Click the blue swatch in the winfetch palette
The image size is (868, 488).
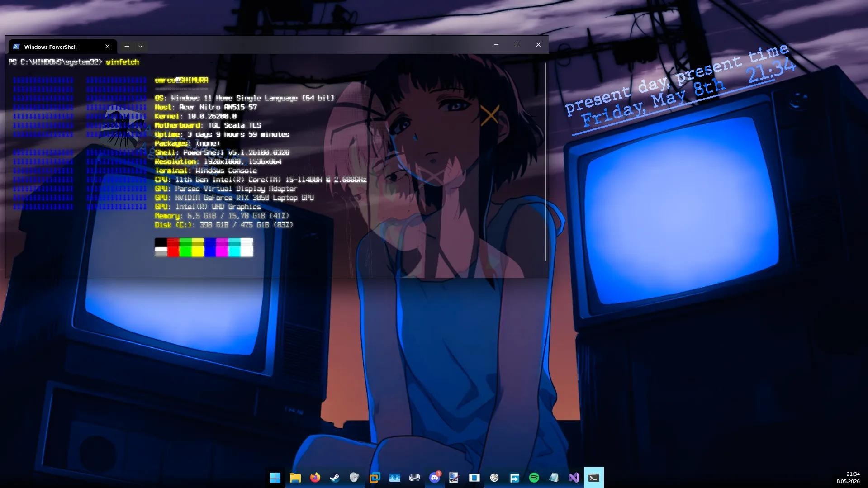(210, 247)
